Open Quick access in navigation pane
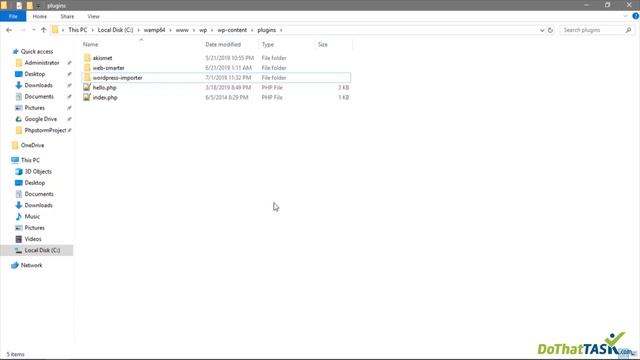This screenshot has width=640, height=360. tap(37, 51)
